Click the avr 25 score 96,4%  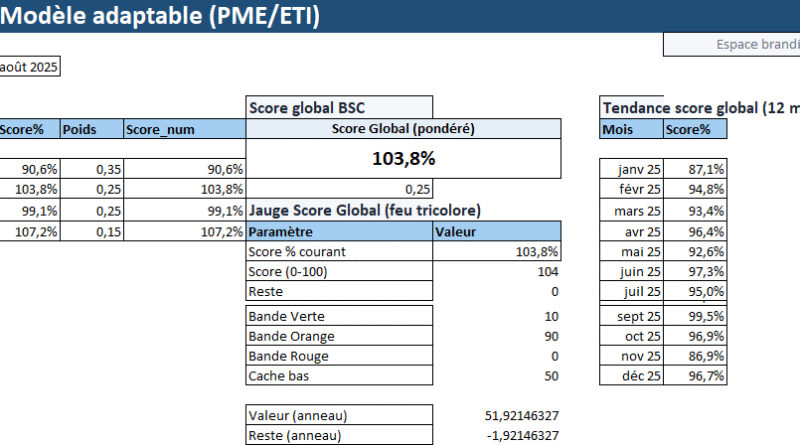click(x=695, y=232)
